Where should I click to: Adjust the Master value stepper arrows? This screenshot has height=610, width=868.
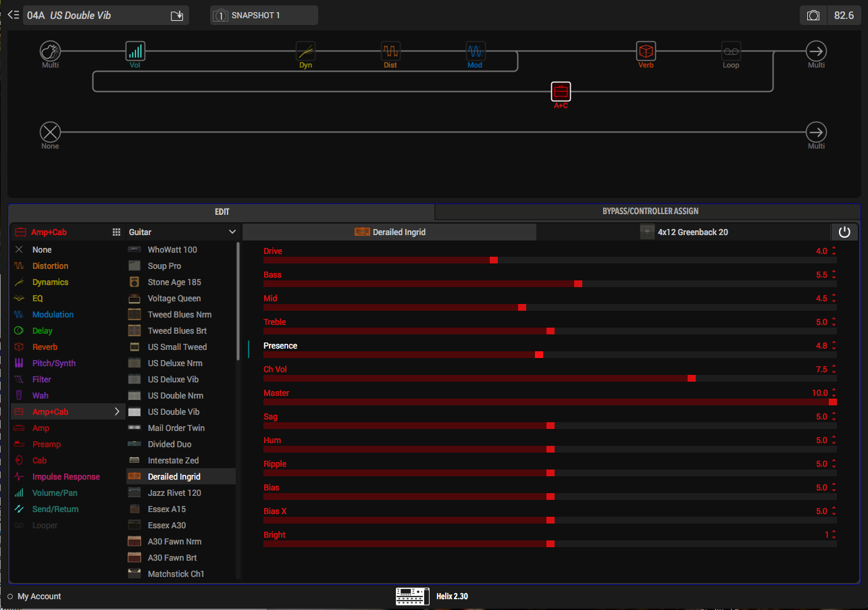834,393
